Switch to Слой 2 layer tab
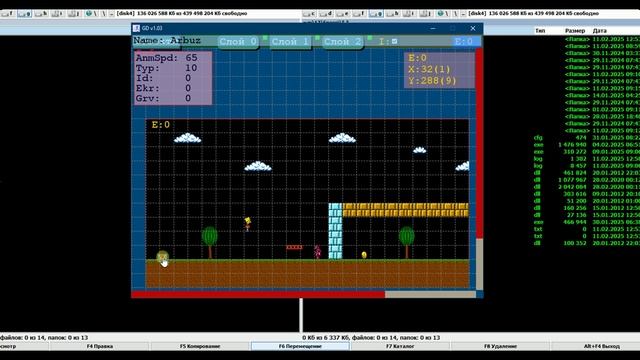The height and width of the screenshot is (360, 640). pos(342,42)
